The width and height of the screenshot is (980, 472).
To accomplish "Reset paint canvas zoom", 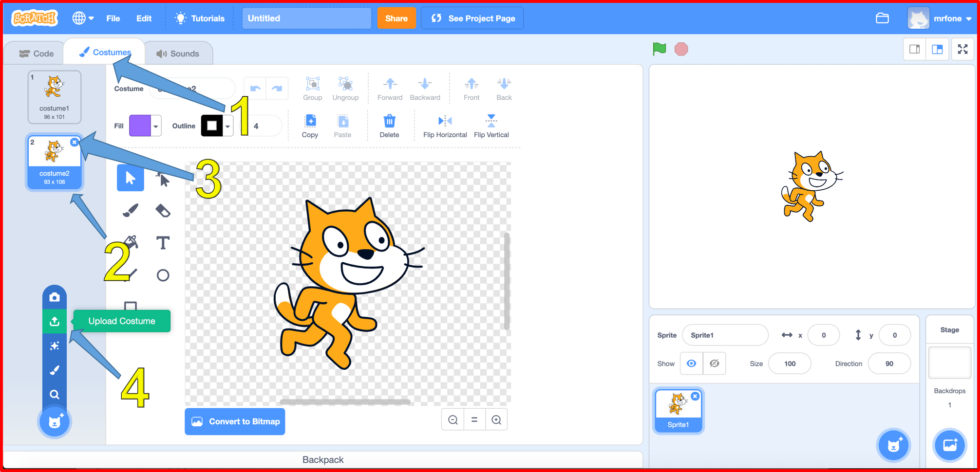I will coord(474,420).
